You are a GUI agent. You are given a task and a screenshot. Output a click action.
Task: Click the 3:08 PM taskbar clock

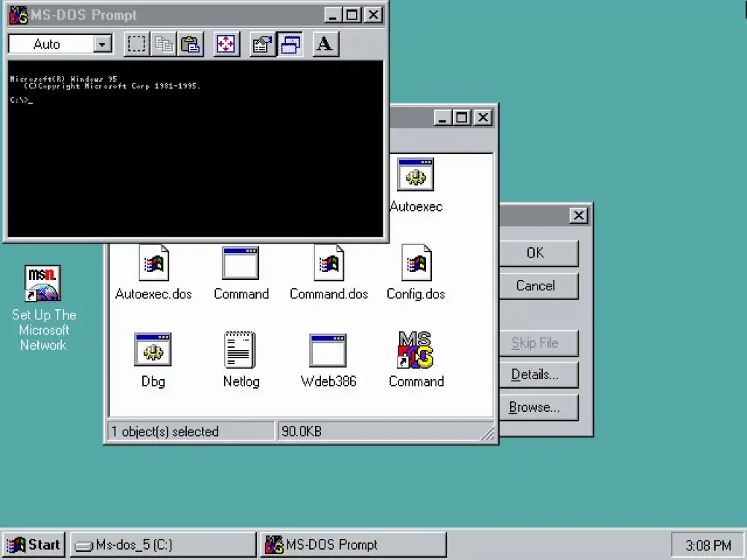tap(708, 545)
